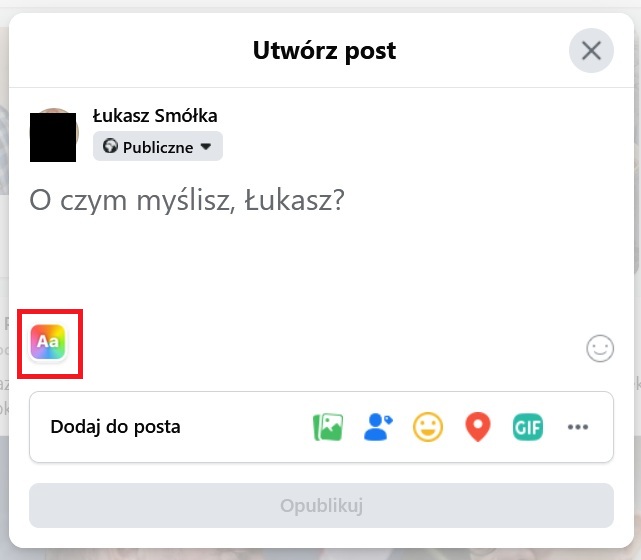Insert a GIF using the GIF icon

[528, 427]
